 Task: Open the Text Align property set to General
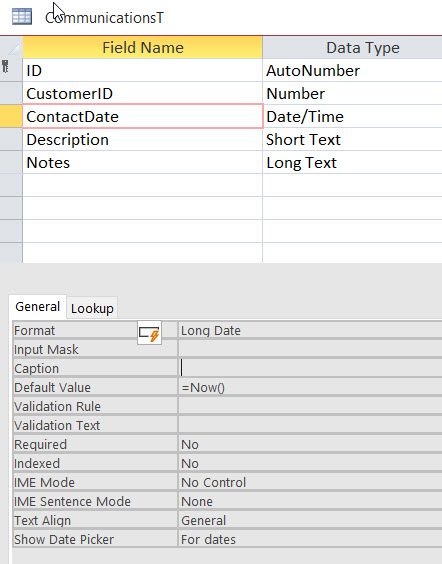(x=310, y=520)
